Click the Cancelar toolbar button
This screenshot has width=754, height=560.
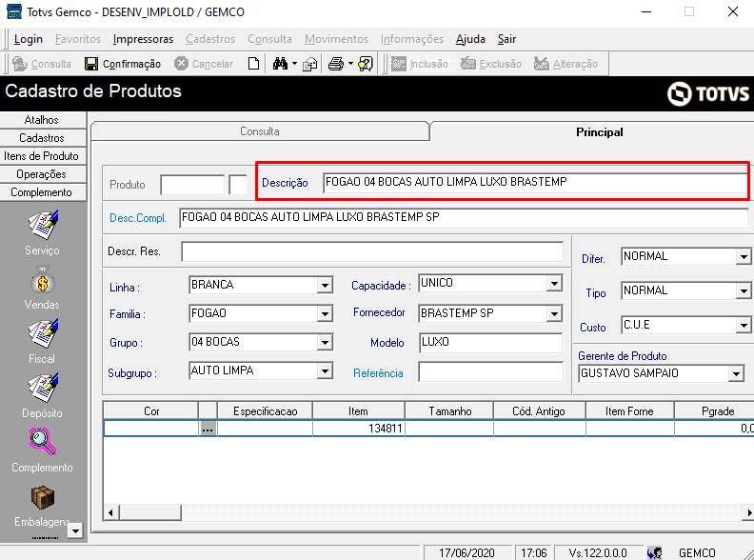pos(204,64)
